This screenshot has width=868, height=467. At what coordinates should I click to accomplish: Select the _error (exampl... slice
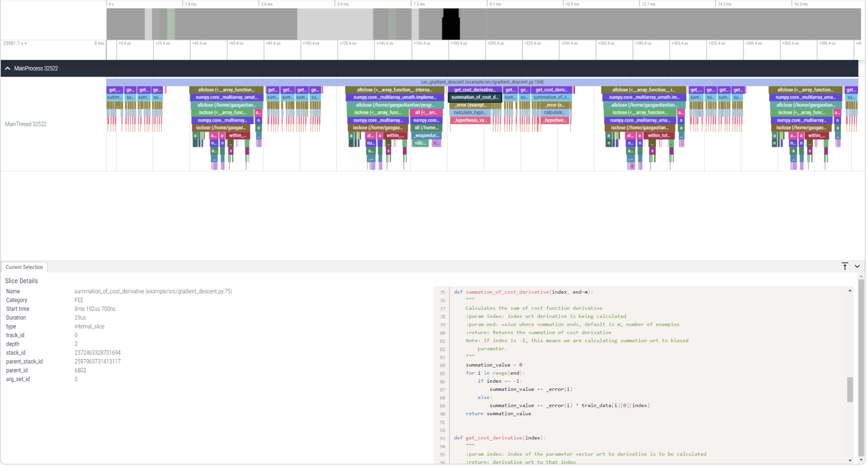pos(470,105)
